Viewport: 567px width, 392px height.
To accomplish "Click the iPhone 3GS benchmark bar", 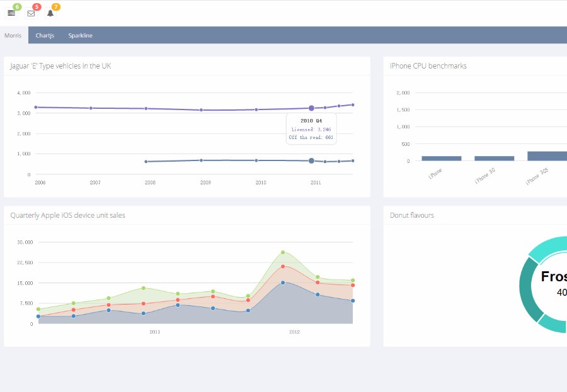I will [547, 156].
